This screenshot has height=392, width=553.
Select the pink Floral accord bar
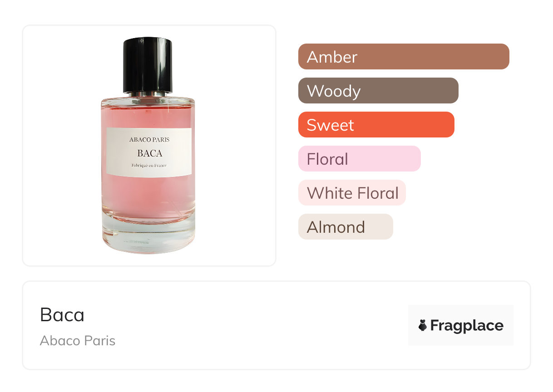pos(360,159)
